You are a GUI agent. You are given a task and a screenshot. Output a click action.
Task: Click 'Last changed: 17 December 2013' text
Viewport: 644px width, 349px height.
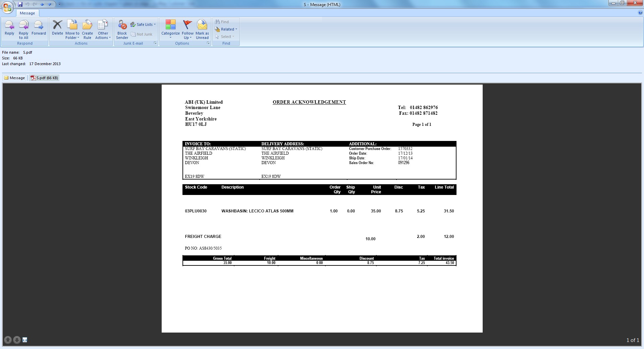click(x=32, y=64)
